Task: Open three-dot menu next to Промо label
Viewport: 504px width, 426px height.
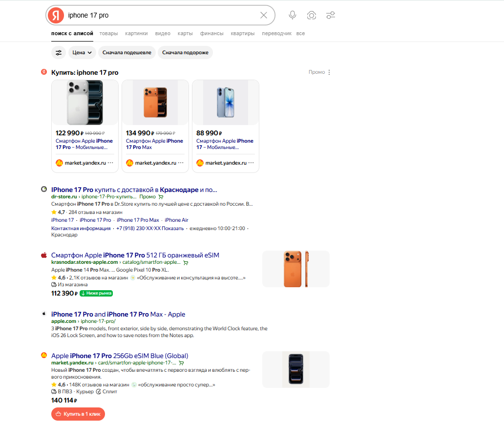Action: click(x=329, y=72)
